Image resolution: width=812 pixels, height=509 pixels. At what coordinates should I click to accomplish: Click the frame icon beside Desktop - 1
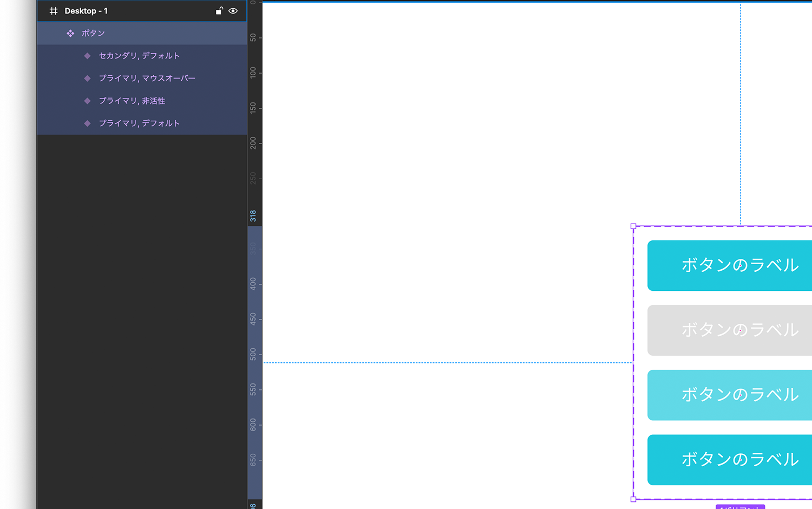click(54, 11)
